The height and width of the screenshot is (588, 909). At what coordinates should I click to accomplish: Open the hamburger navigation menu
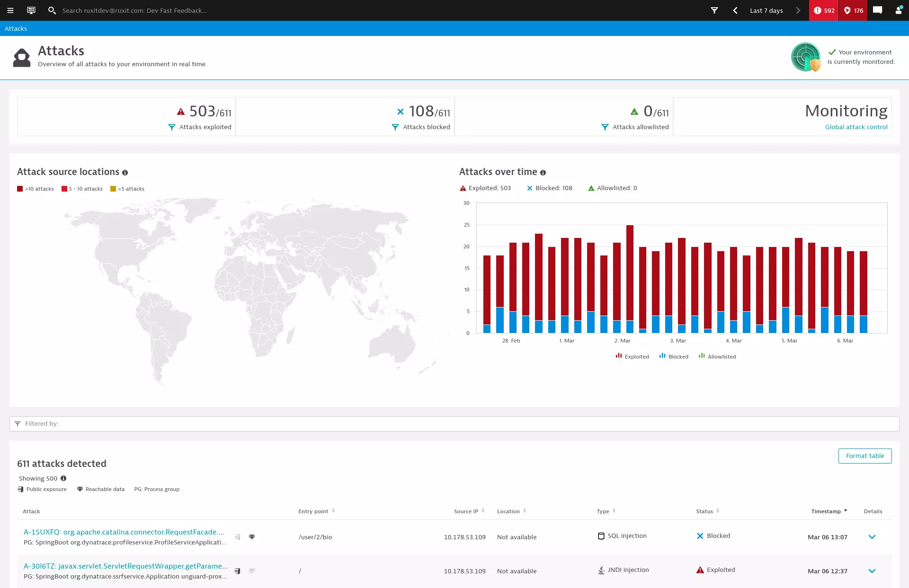click(x=10, y=10)
